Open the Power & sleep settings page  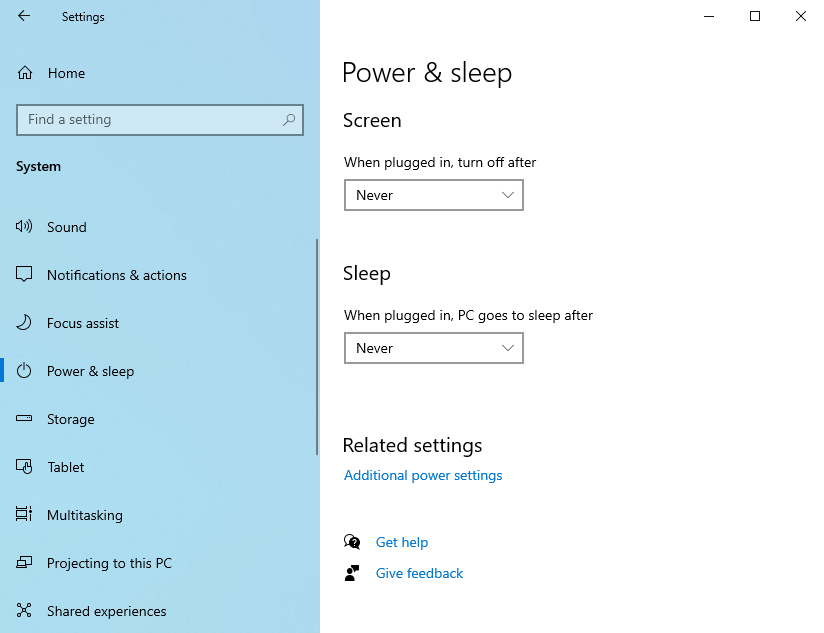click(90, 371)
